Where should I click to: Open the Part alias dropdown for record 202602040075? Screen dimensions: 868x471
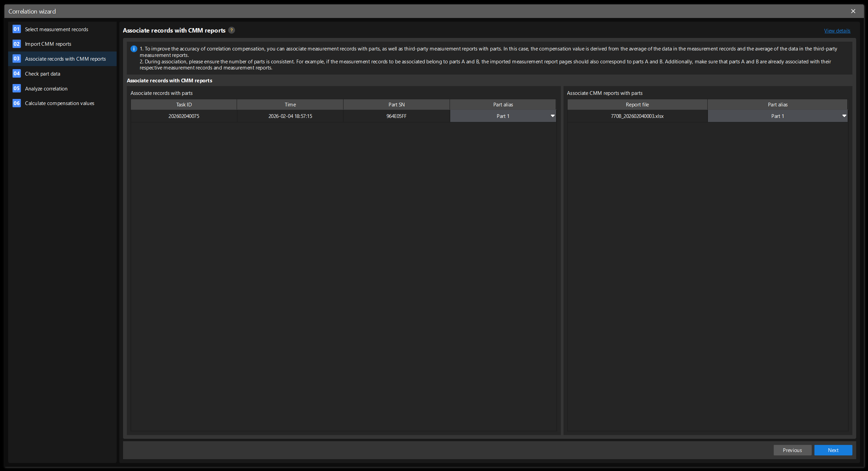click(552, 116)
